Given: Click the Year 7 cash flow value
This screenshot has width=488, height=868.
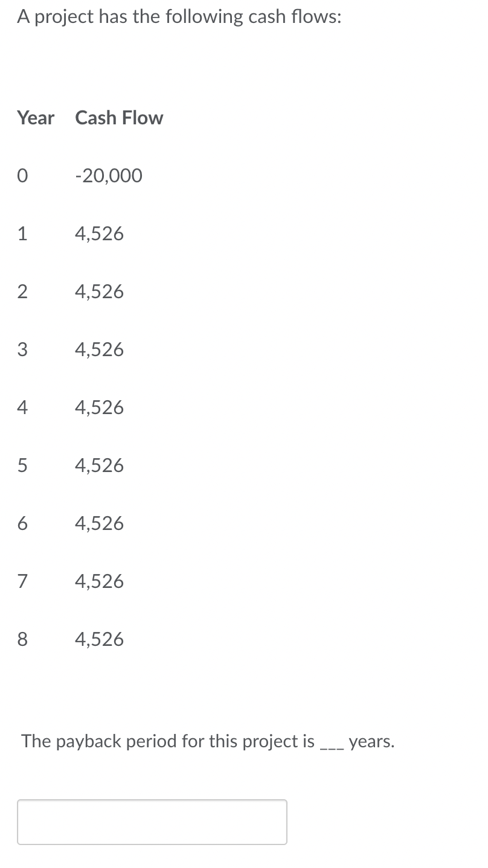Looking at the screenshot, I should pyautogui.click(x=99, y=581).
